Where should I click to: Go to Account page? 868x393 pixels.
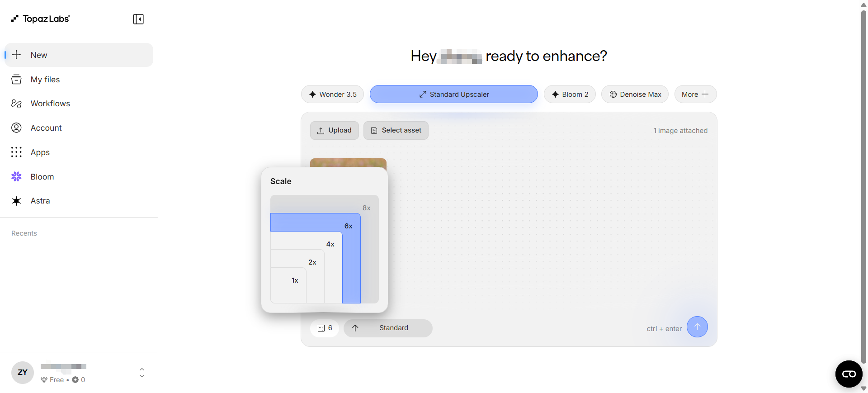tap(79, 128)
